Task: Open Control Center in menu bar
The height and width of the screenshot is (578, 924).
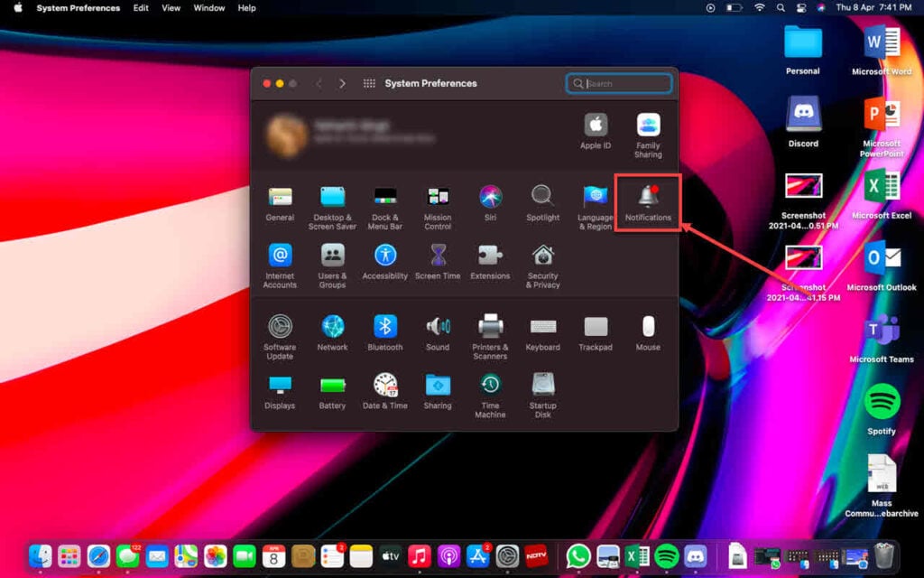Action: pyautogui.click(x=801, y=7)
